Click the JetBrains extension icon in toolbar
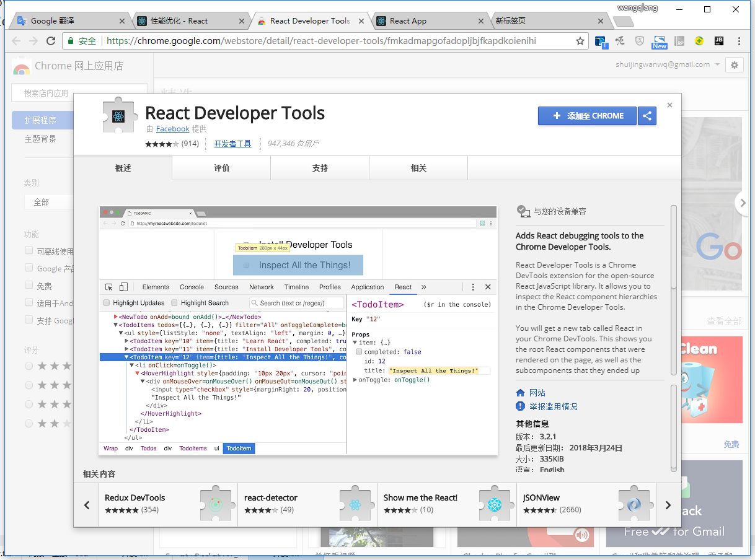 pyautogui.click(x=718, y=42)
